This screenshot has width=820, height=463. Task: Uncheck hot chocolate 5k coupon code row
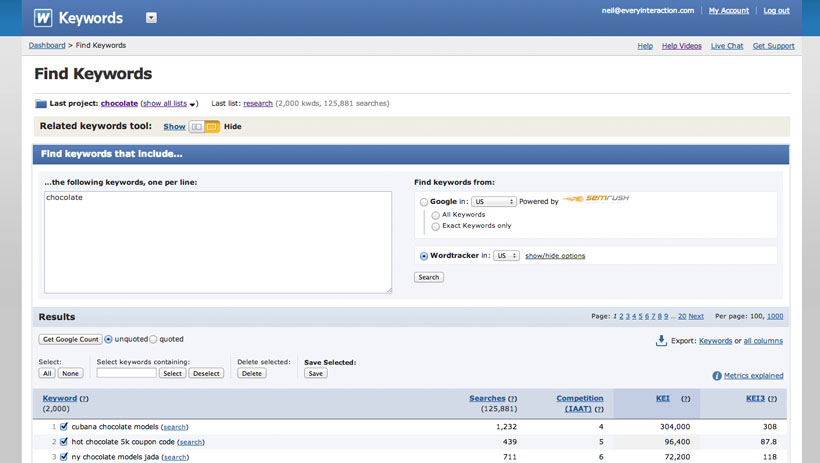64,442
